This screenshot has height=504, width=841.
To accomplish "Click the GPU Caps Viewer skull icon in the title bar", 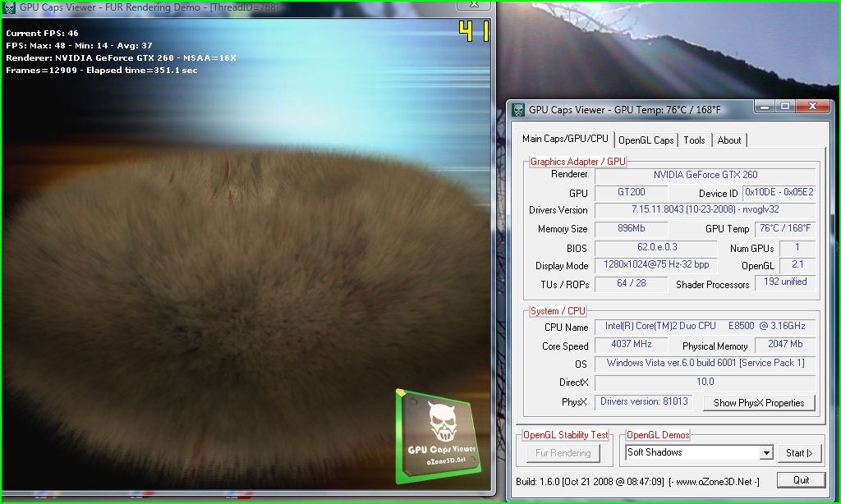I will pos(517,110).
